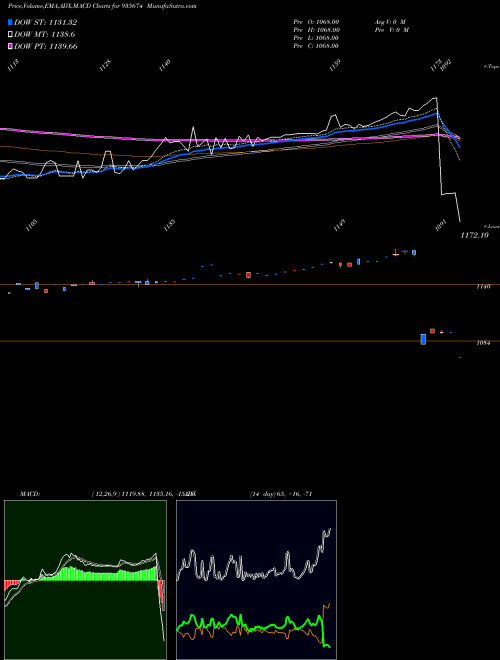The width and height of the screenshot is (500, 660).
Task: Click the 'Pre V: 0 M' volume text
Action: pos(392,30)
